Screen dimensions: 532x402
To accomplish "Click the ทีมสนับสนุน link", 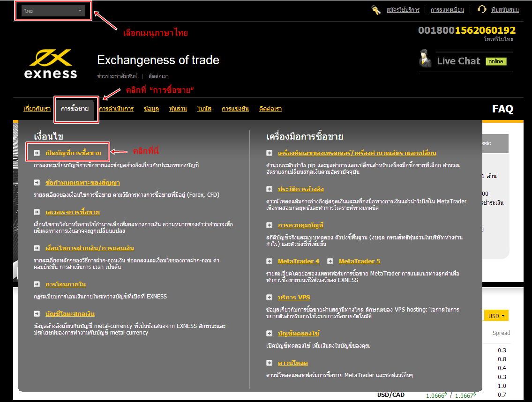I will click(505, 10).
